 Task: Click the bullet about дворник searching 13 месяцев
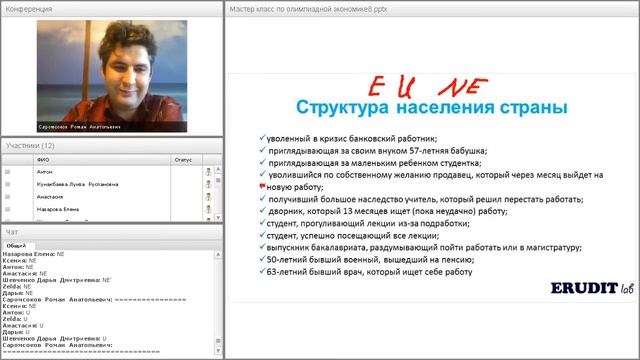pos(388,211)
